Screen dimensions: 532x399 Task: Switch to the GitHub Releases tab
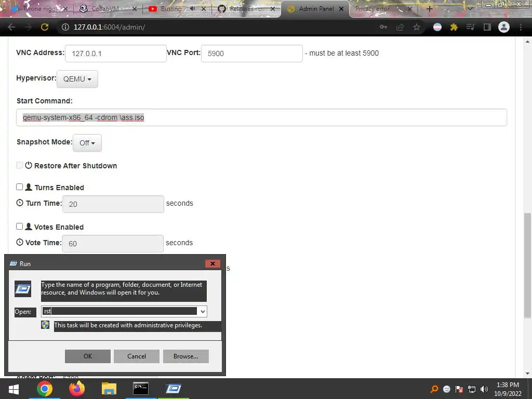(x=246, y=9)
